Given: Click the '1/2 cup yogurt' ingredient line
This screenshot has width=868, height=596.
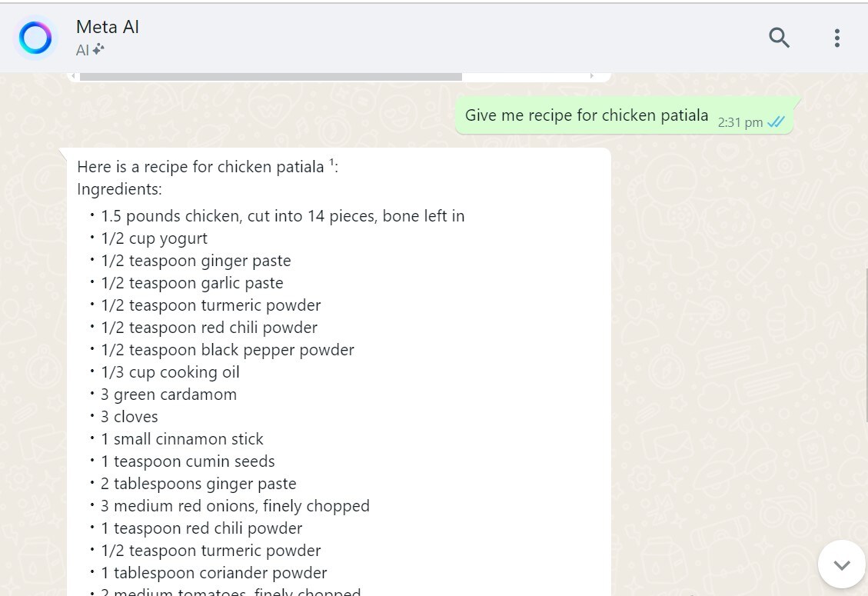Looking at the screenshot, I should point(154,238).
